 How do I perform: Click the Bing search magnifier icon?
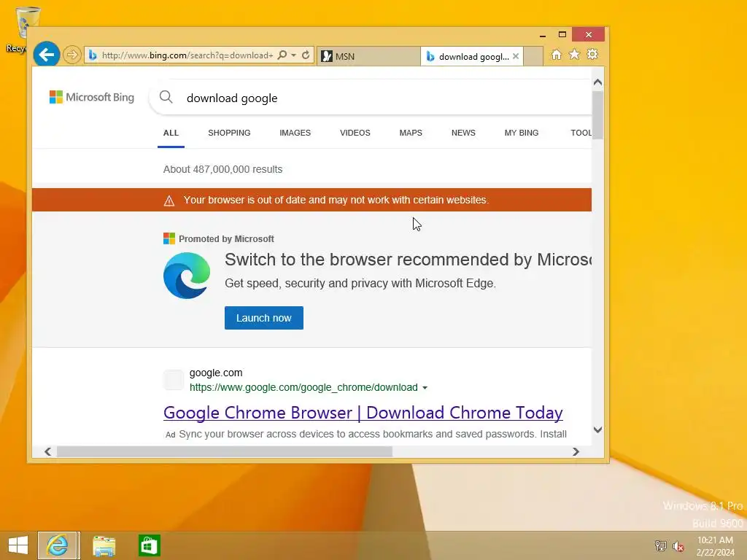[166, 97]
